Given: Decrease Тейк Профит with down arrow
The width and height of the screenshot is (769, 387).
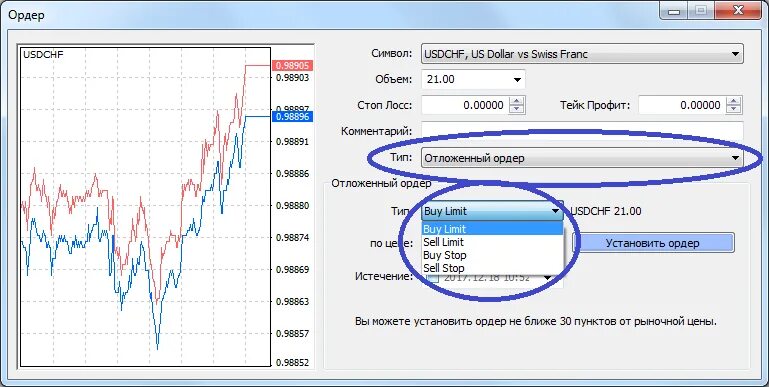Looking at the screenshot, I should [734, 109].
